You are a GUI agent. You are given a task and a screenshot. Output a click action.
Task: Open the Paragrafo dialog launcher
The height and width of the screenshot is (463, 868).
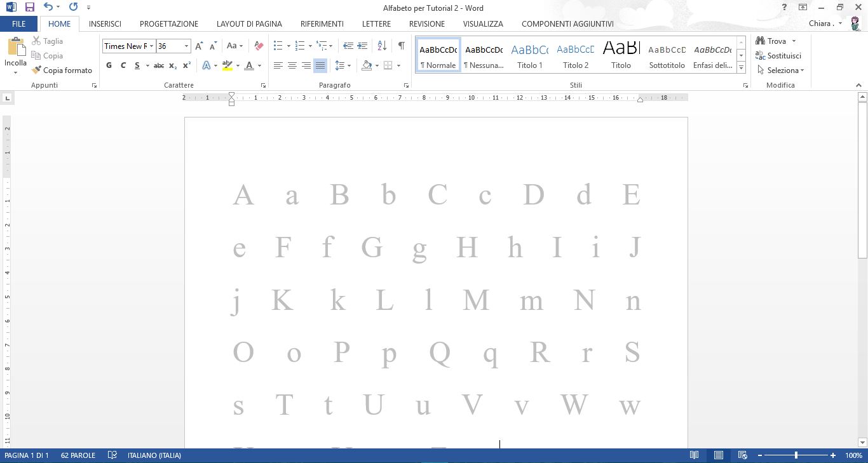tap(407, 85)
